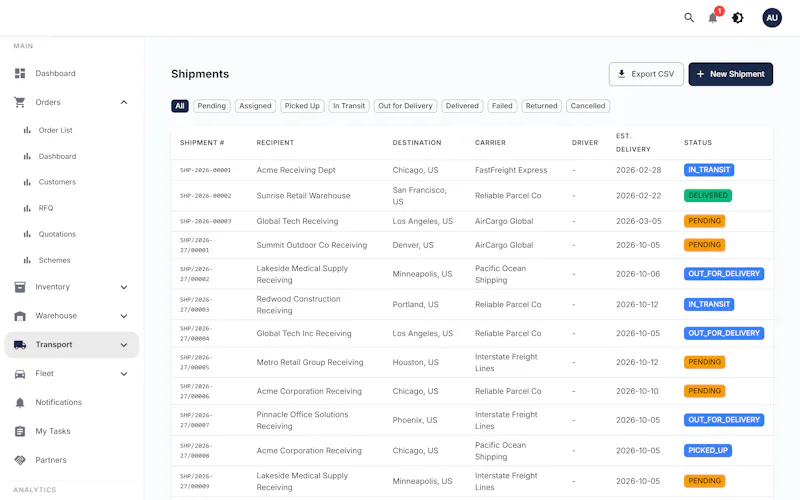The image size is (800, 500).
Task: Filter shipments by Out for Delivery
Action: [406, 106]
